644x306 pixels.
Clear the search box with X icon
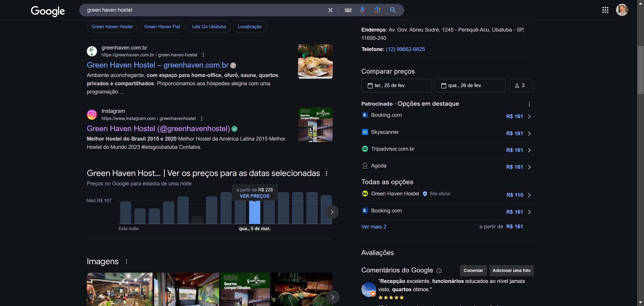[330, 10]
